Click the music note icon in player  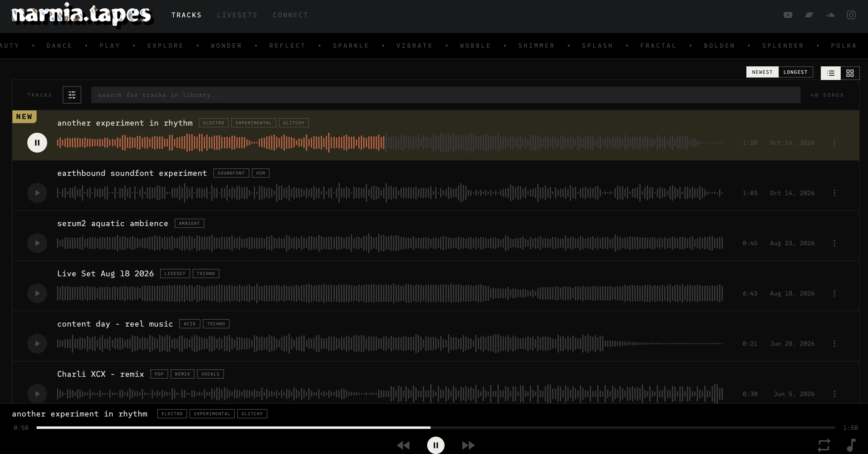tap(851, 445)
